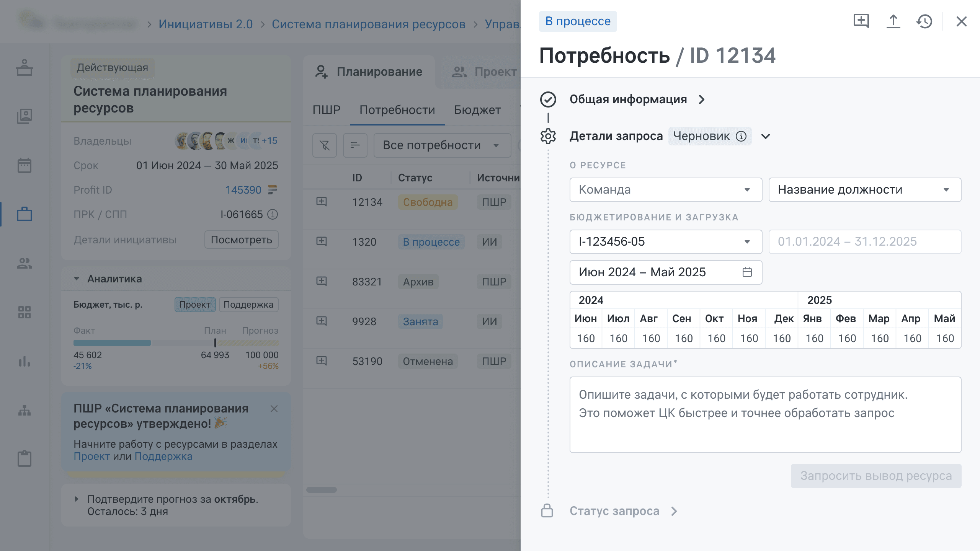The width and height of the screenshot is (980, 551).
Task: Click the Описание задачи text area
Action: click(765, 415)
